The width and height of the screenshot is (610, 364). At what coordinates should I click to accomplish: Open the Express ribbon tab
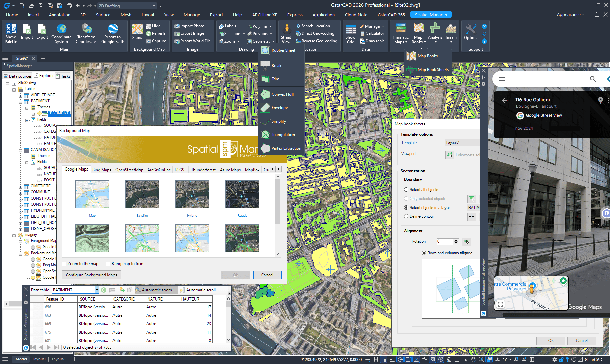click(295, 15)
